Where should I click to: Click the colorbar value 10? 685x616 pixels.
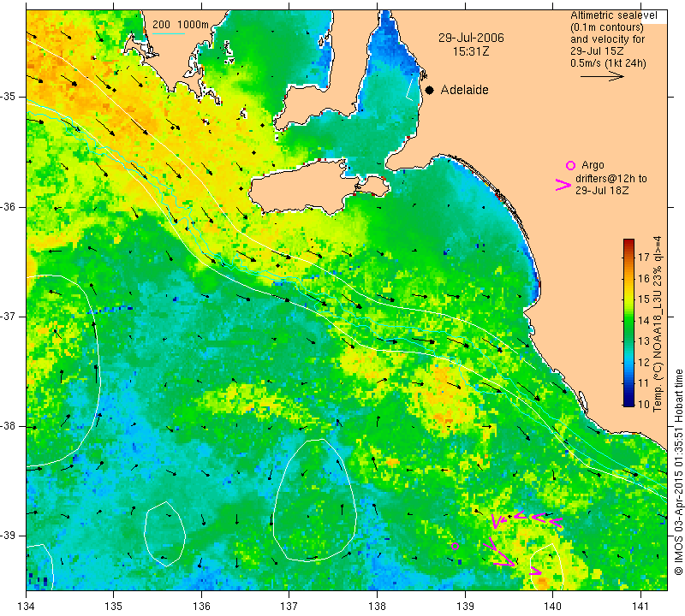coord(644,404)
